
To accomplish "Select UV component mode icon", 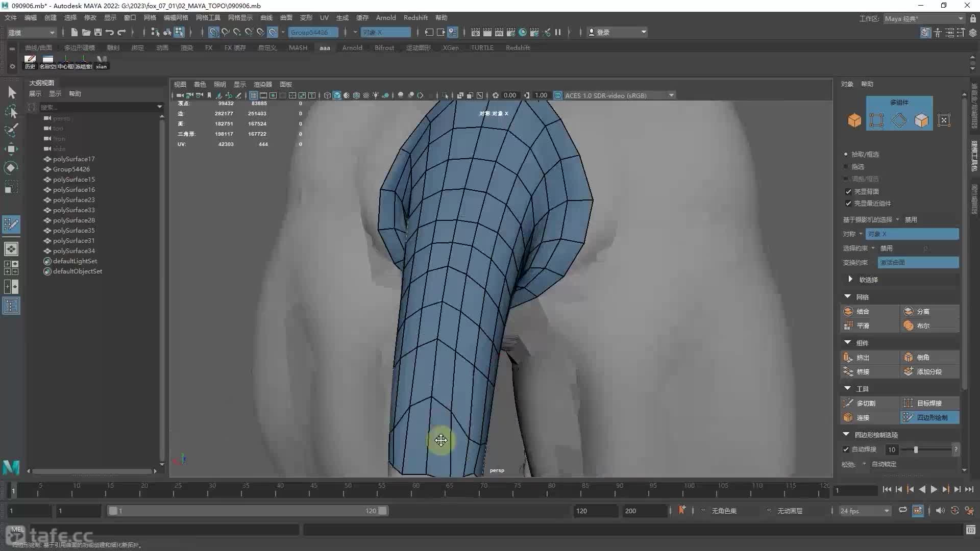I will 944,120.
